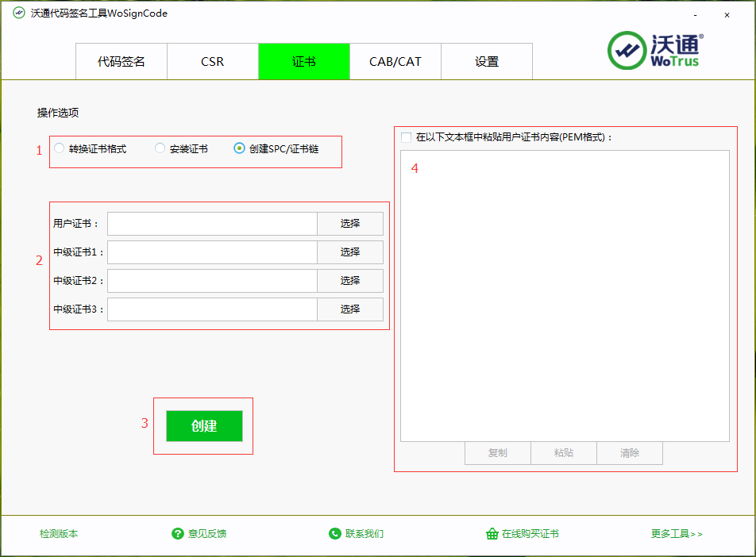Select the 安装证书 radio option
Image resolution: width=756 pixels, height=557 pixels.
coord(160,148)
